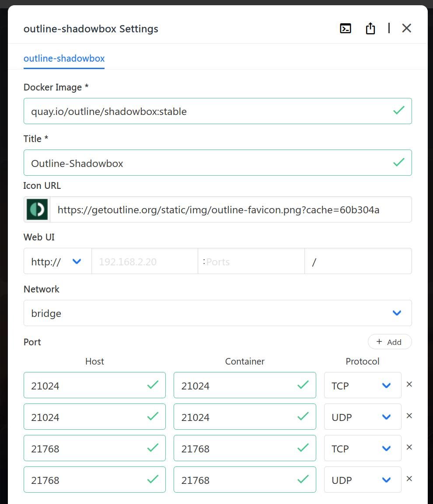Close the outline-shadowbox Settings dialog
This screenshot has height=504, width=433.
[x=406, y=28]
